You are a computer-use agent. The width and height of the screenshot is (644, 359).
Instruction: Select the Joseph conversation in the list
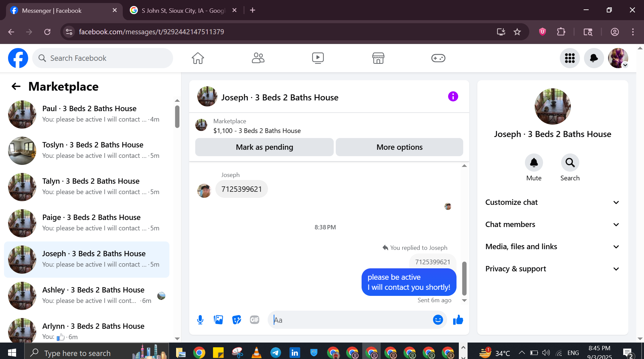pyautogui.click(x=87, y=259)
